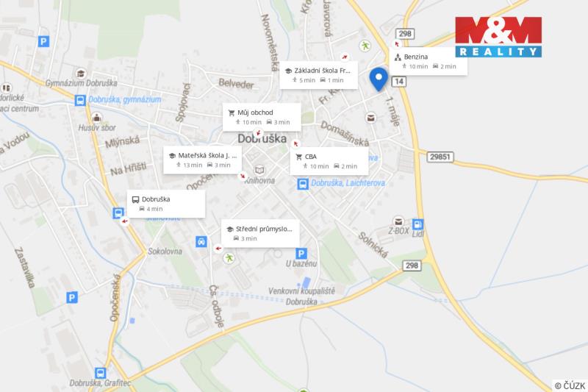Screen dimensions: 588x392
Task: Click the Lidl charging station icon
Action: [417, 224]
